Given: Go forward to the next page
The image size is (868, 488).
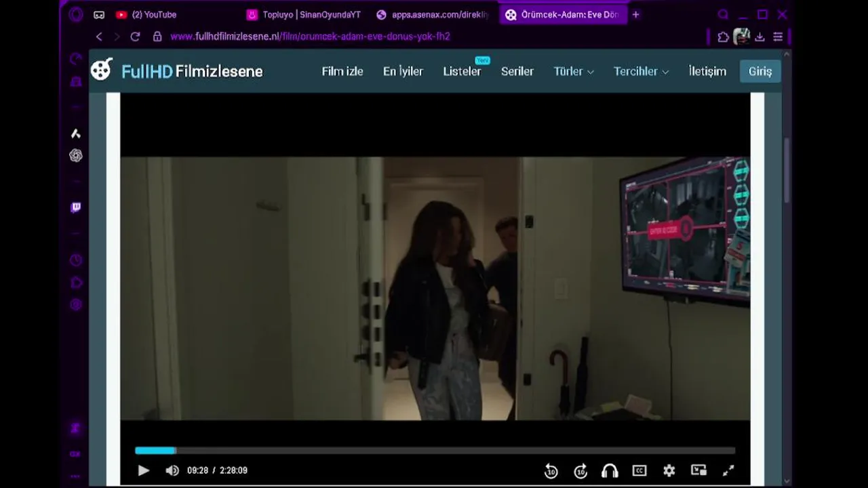Looking at the screenshot, I should tap(117, 37).
